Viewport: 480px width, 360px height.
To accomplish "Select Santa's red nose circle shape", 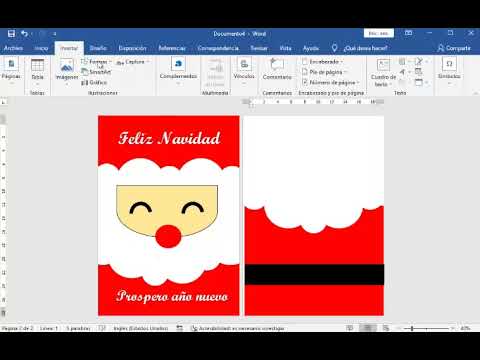I will point(168,236).
